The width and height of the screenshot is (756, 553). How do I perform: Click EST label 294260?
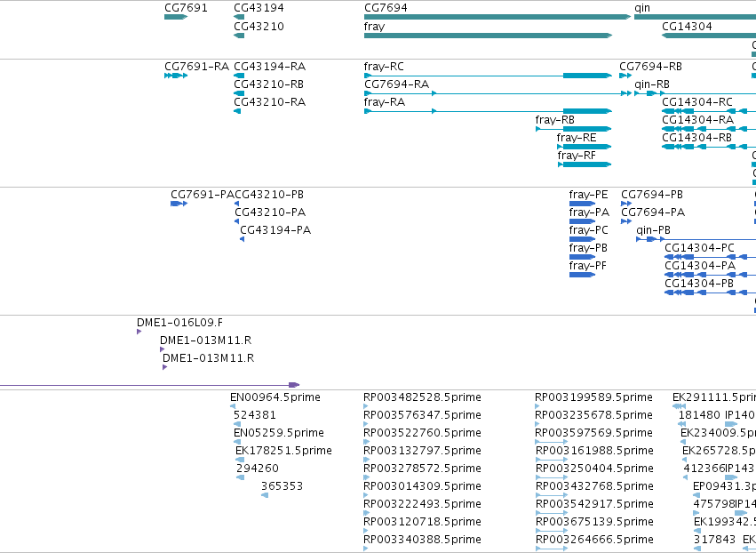coord(258,469)
